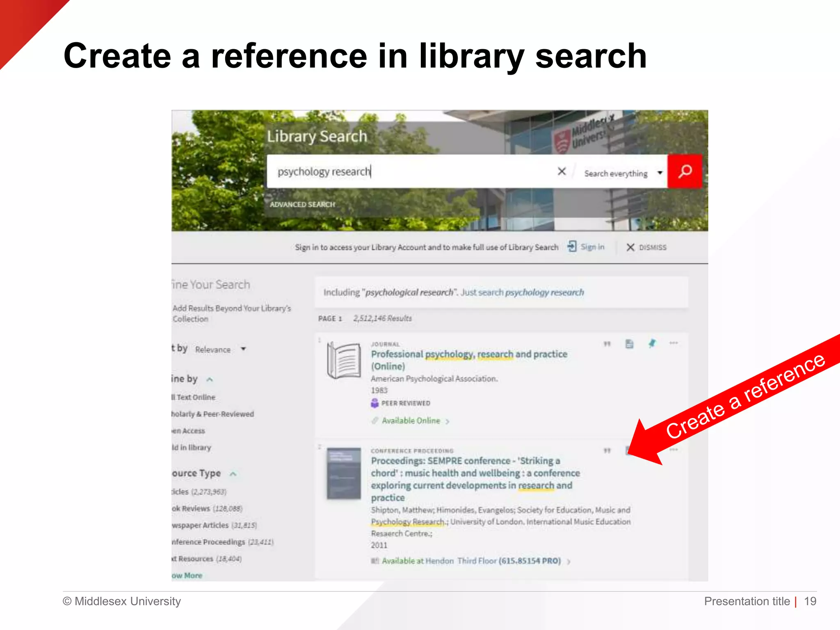840x630 pixels.
Task: Click the X icon next to DISMISS
Action: (x=630, y=247)
